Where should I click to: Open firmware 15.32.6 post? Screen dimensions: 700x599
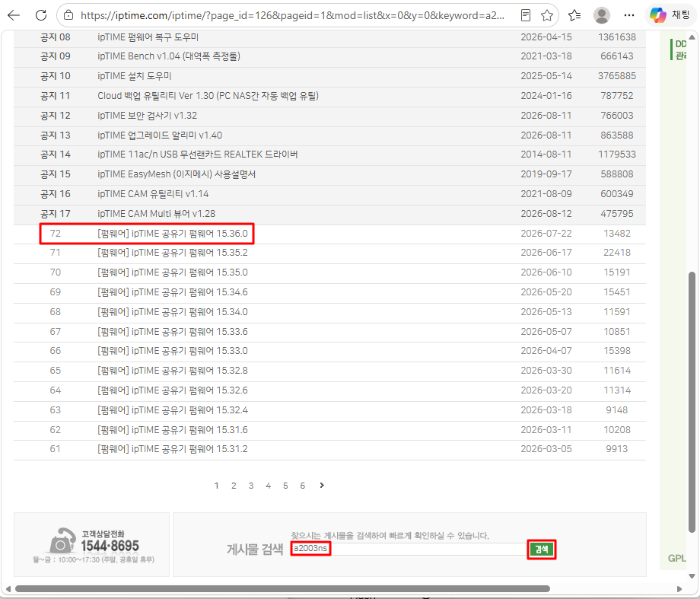[x=172, y=390]
